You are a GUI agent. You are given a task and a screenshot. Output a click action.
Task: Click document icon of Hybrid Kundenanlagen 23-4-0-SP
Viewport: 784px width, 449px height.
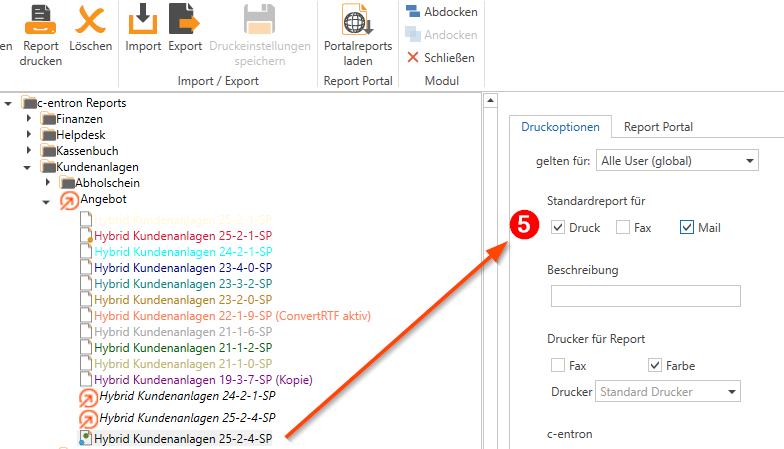86,268
